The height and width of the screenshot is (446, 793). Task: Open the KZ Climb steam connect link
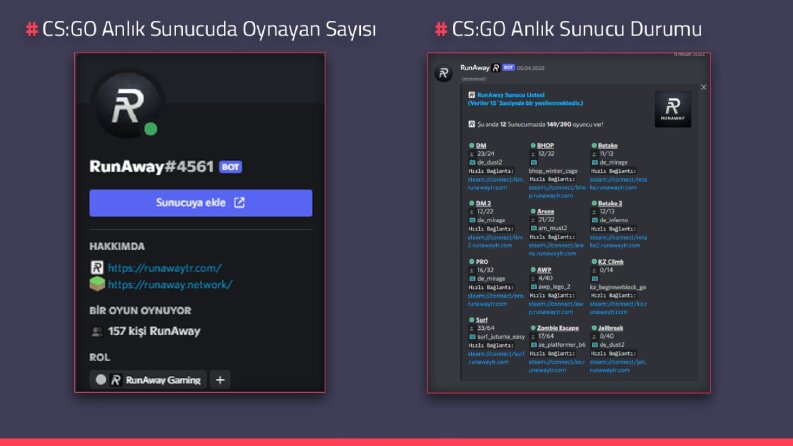click(x=618, y=308)
